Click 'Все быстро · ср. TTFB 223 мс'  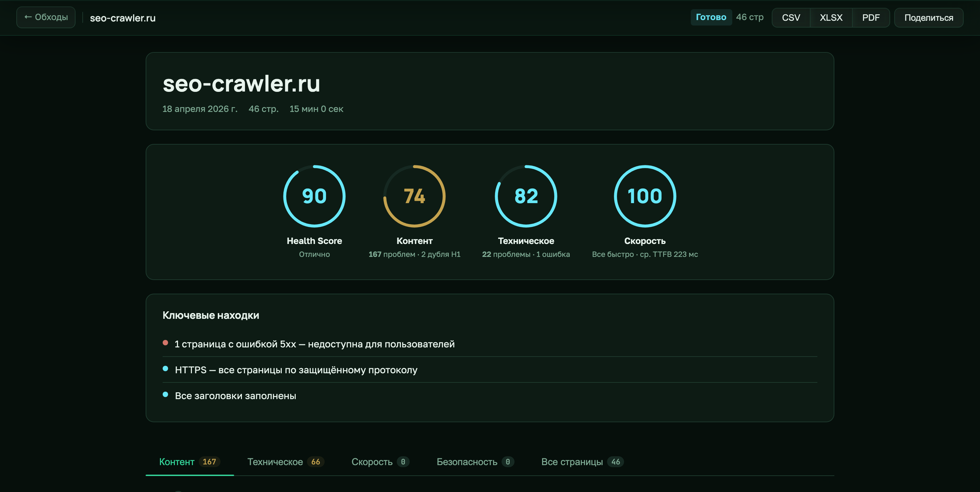tap(645, 254)
